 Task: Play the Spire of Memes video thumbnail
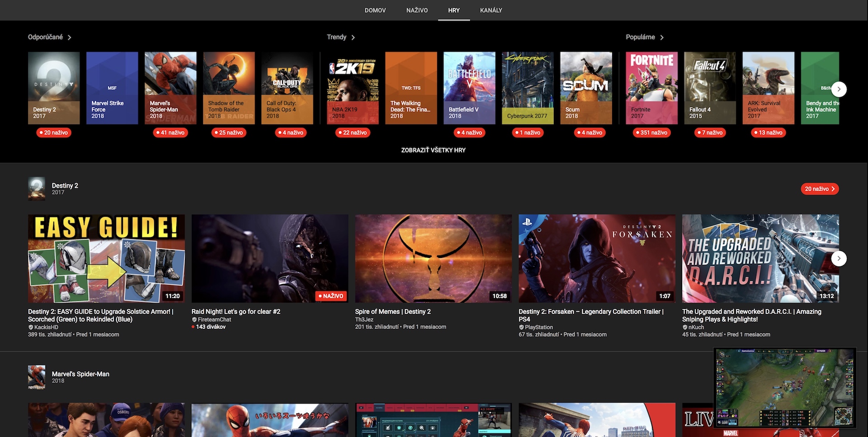tap(434, 258)
